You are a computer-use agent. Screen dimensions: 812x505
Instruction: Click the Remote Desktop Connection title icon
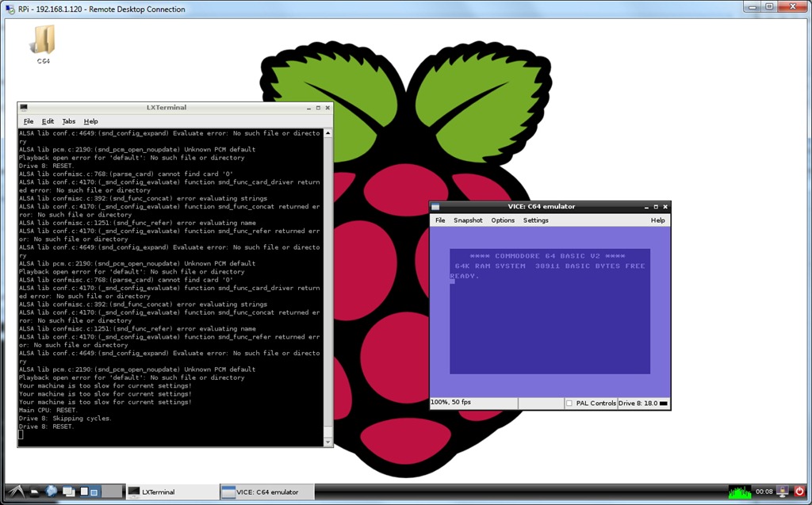pyautogui.click(x=10, y=9)
